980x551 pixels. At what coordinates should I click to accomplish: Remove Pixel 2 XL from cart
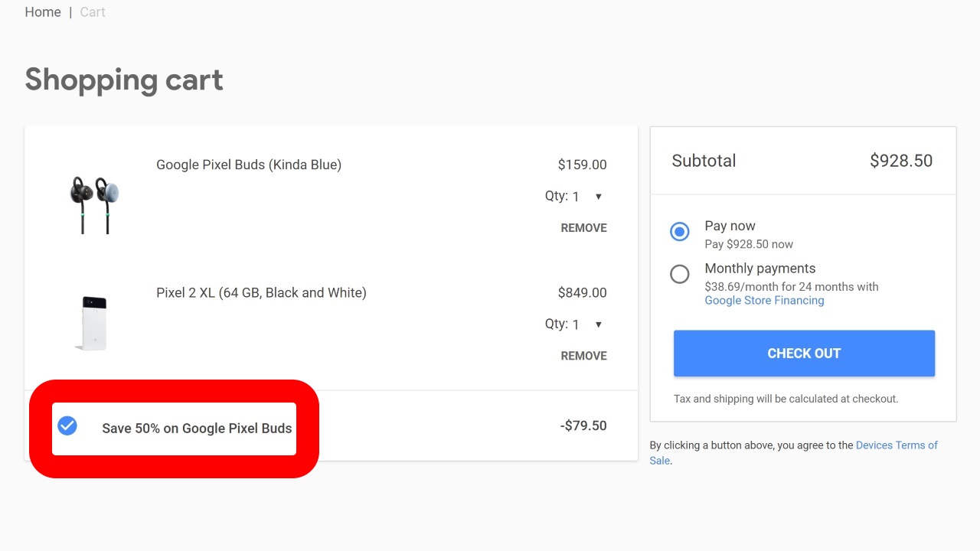point(583,356)
